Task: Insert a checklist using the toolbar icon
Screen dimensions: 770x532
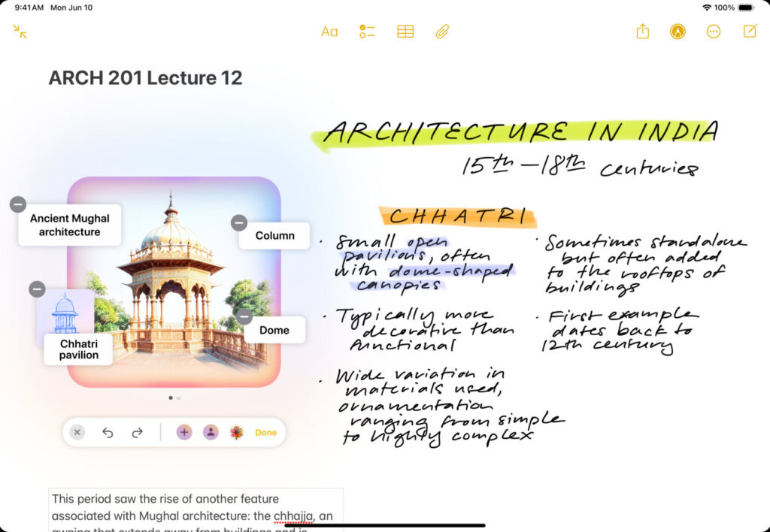Action: coord(367,32)
